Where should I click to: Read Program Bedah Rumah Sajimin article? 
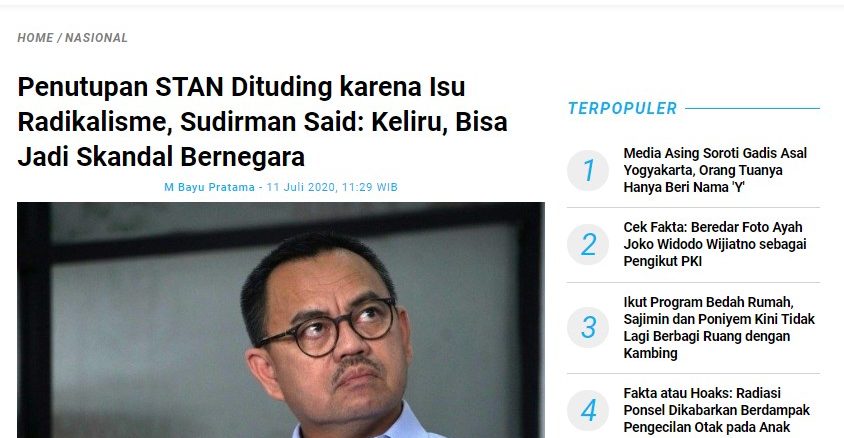(719, 328)
